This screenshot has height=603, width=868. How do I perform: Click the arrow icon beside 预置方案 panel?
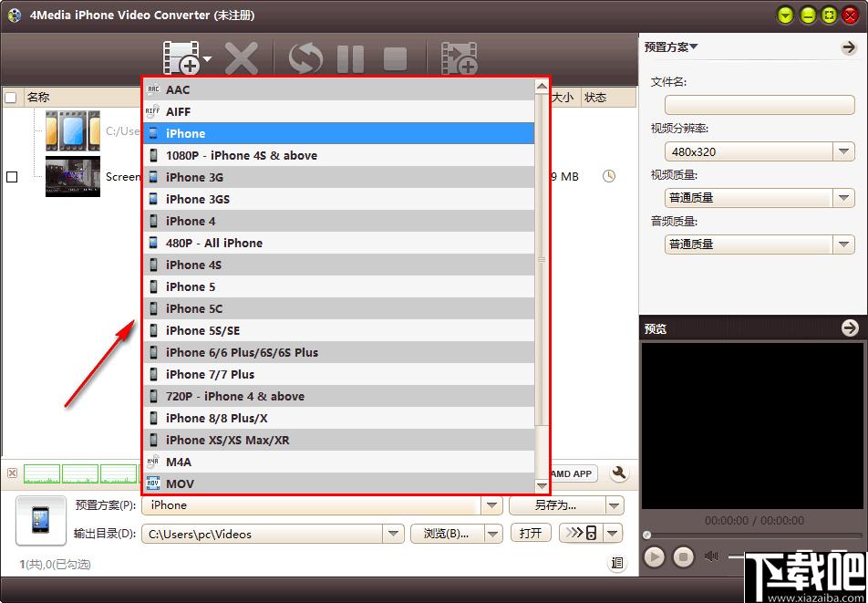click(849, 47)
